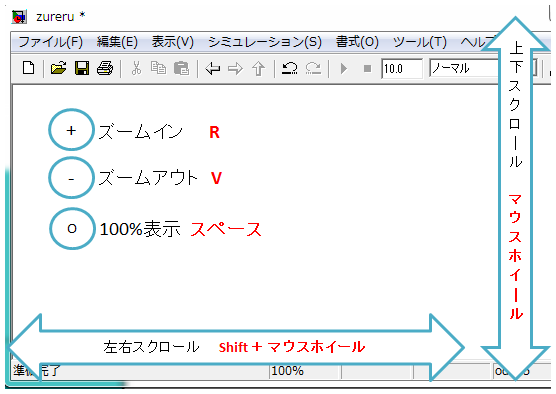Print using the printer toolbar icon
The width and height of the screenshot is (556, 394).
tap(105, 68)
